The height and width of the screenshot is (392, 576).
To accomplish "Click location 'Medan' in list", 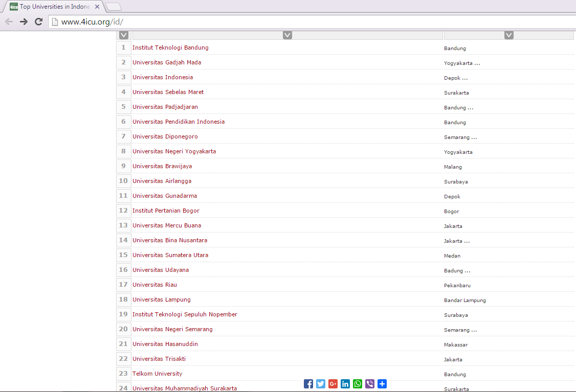I will coord(452,256).
